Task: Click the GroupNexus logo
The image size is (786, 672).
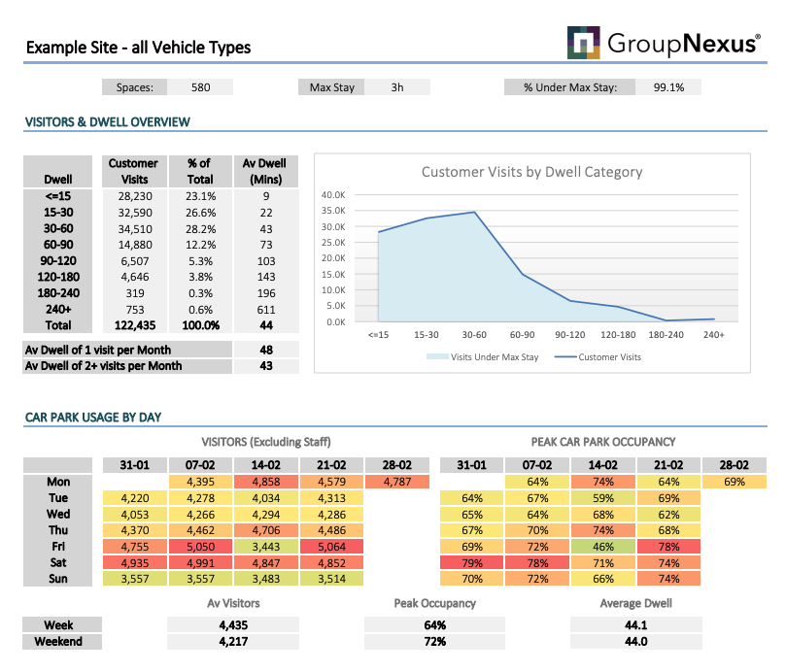Action: 664,43
